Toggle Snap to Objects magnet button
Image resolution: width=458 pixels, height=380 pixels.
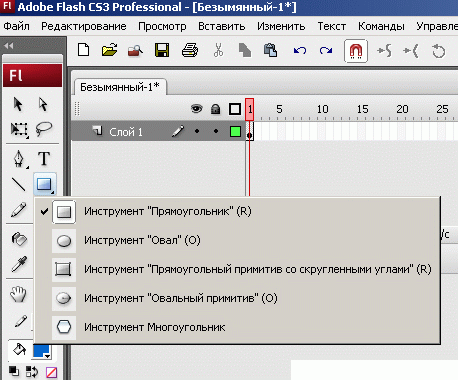pos(356,51)
